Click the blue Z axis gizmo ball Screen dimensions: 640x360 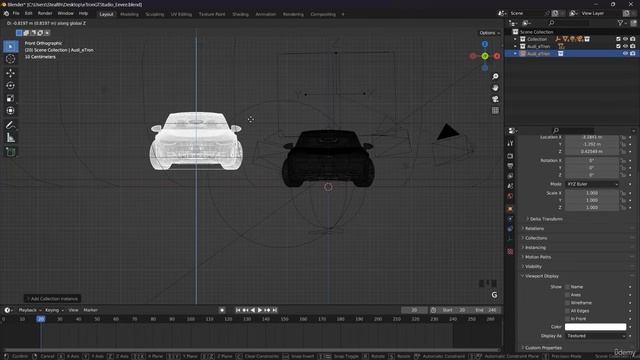[x=484, y=44]
